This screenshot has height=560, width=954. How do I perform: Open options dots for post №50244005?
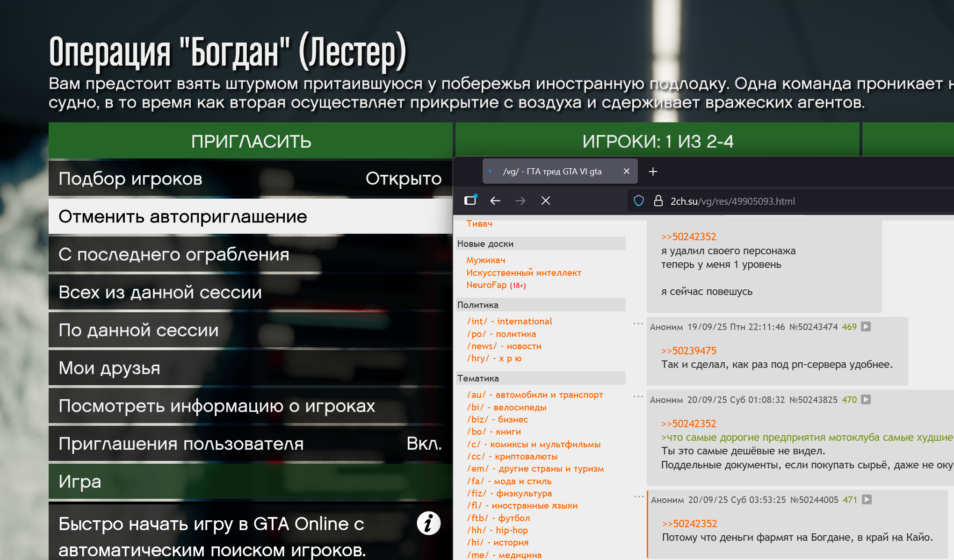pyautogui.click(x=639, y=496)
